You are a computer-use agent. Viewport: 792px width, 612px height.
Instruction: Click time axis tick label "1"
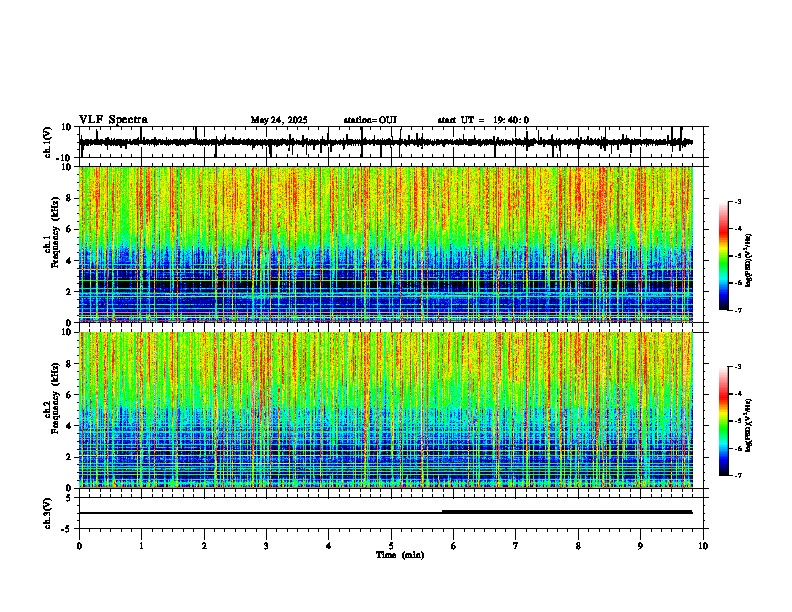141,546
